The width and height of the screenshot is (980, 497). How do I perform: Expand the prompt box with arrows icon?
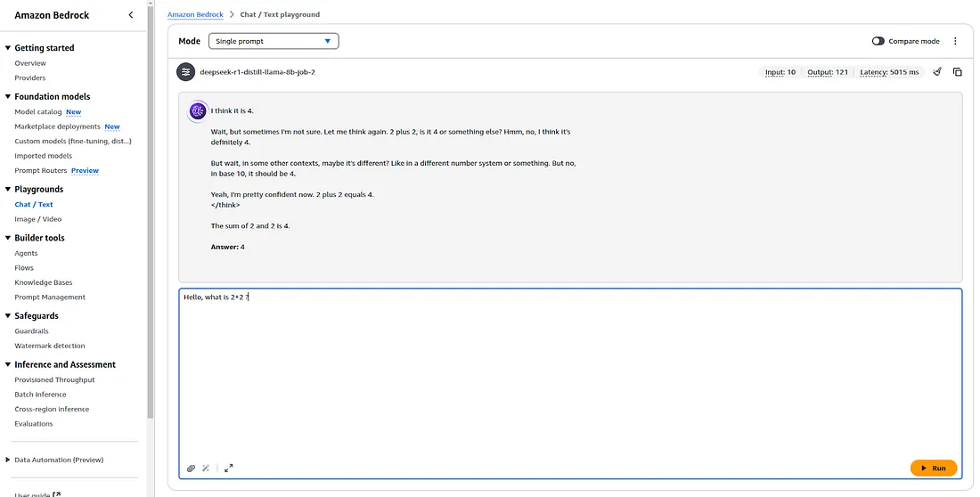(x=229, y=468)
